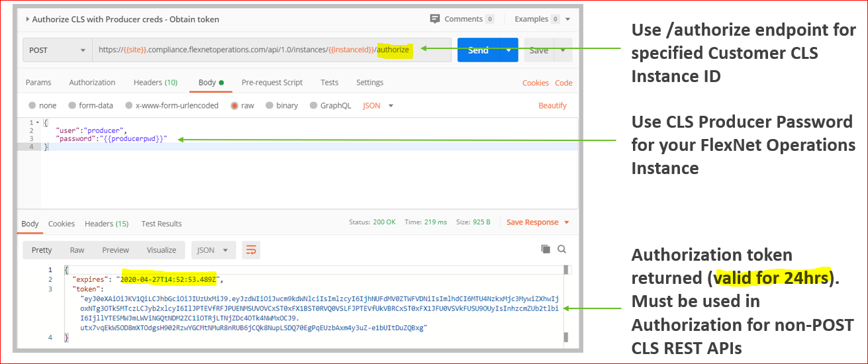Select the form-data radio button
The image size is (868, 364).
point(72,106)
